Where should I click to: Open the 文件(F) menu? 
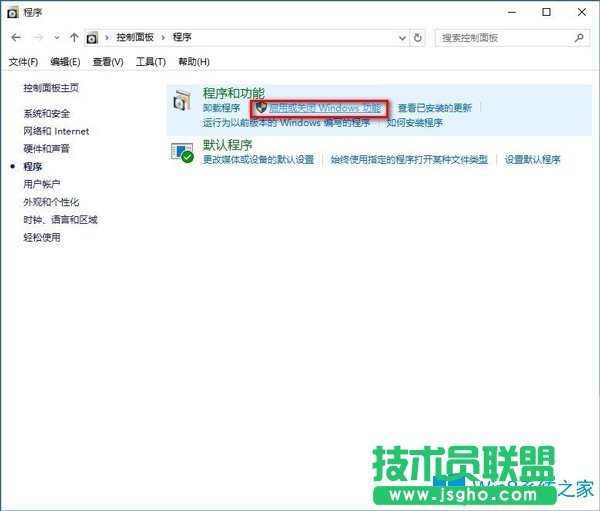pos(23,62)
